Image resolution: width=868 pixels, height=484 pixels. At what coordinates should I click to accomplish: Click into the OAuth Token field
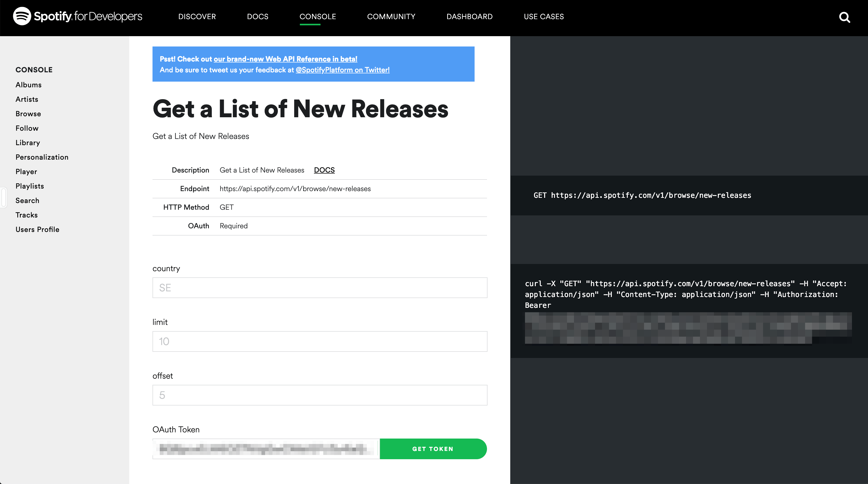[x=266, y=449]
